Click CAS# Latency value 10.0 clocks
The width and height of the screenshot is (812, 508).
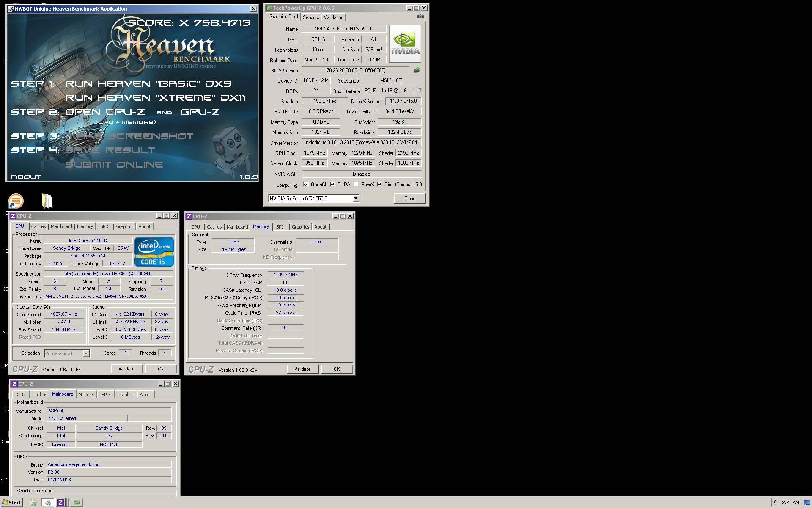point(285,290)
